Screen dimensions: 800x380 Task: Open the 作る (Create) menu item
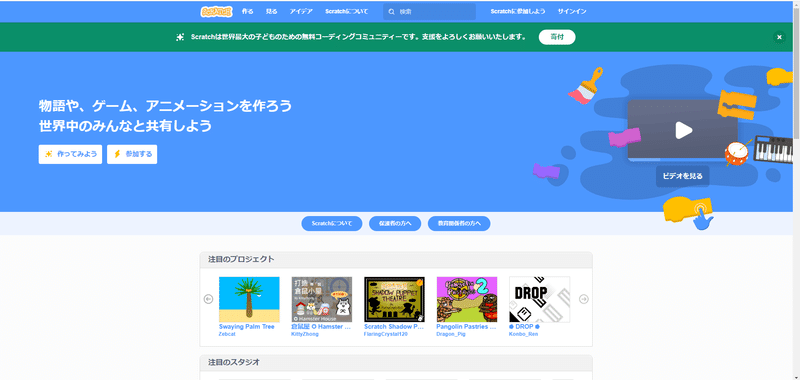pyautogui.click(x=247, y=11)
